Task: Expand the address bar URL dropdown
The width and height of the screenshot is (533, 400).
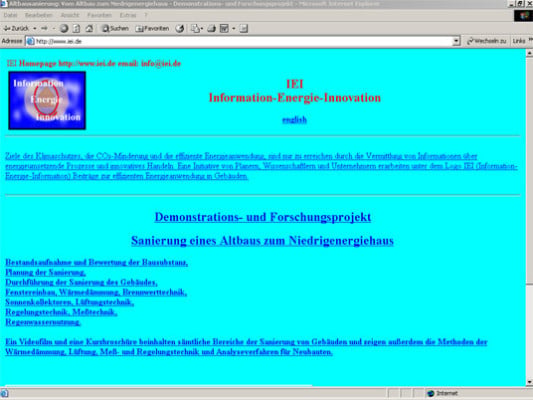Action: pyautogui.click(x=456, y=41)
